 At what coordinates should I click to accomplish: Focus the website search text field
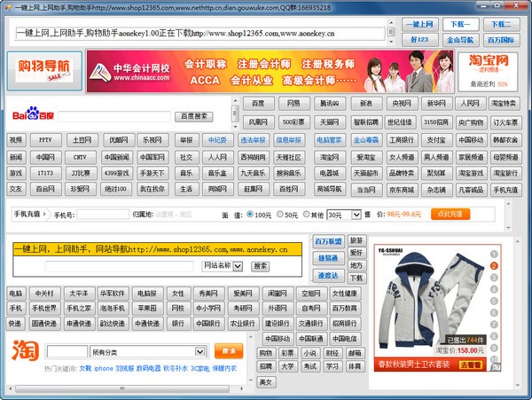pyautogui.click(x=120, y=266)
